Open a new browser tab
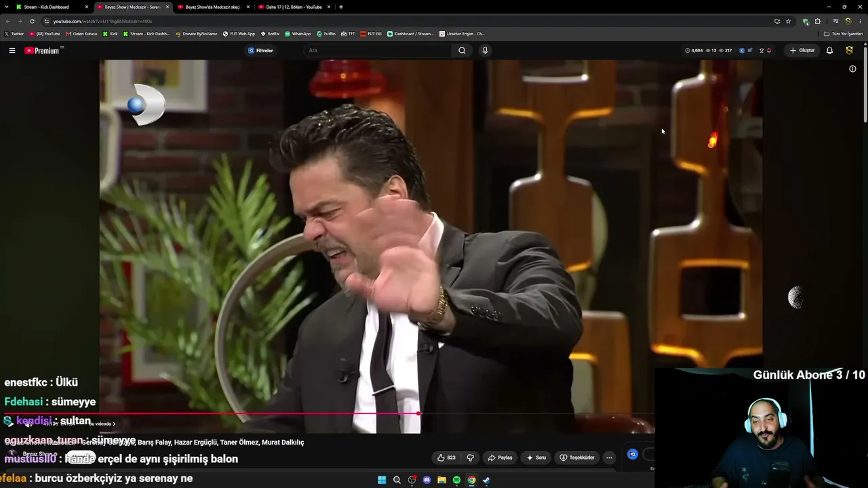868x488 pixels. coord(340,7)
